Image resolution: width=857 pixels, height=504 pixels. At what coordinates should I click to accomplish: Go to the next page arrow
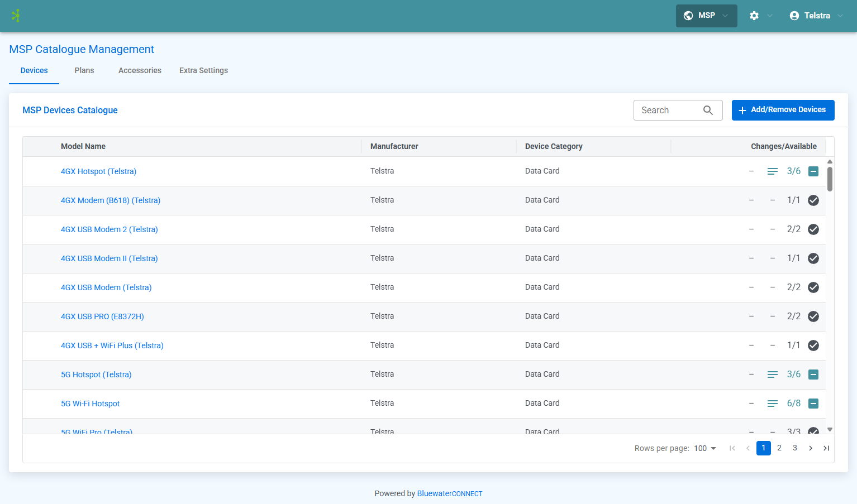coord(811,448)
